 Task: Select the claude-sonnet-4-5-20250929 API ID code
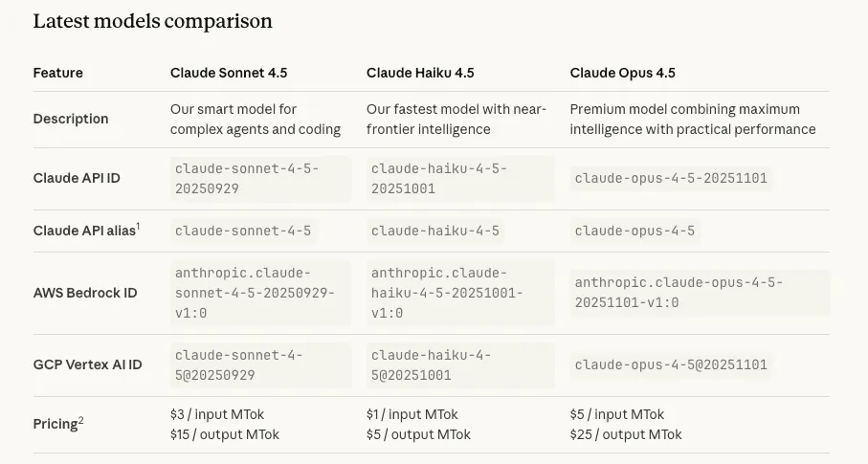pyautogui.click(x=247, y=178)
